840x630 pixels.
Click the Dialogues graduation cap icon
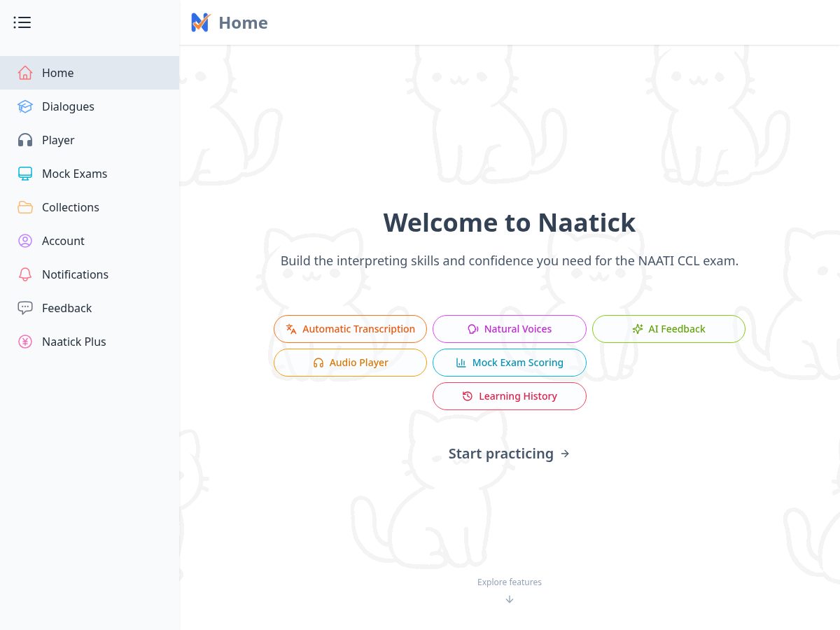(25, 106)
